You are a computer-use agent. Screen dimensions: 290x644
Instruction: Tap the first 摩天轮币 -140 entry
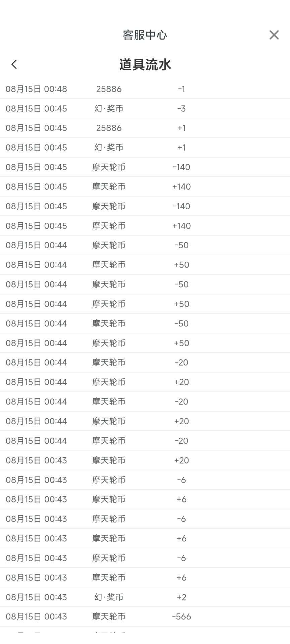pyautogui.click(x=145, y=167)
